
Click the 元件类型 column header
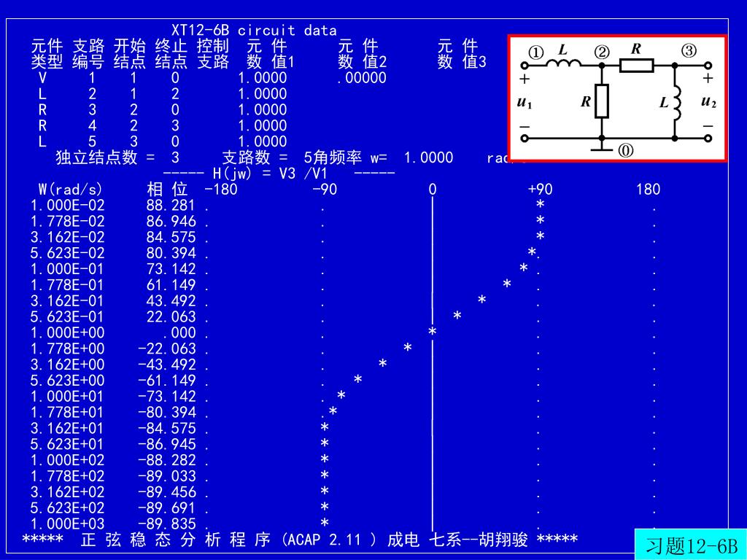coord(47,54)
